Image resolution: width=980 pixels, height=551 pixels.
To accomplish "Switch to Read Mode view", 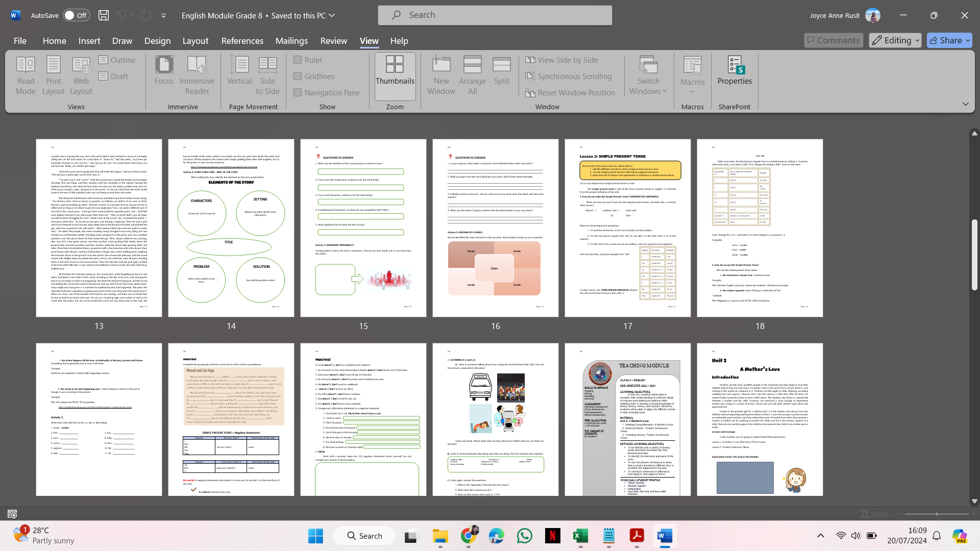I will [x=26, y=75].
